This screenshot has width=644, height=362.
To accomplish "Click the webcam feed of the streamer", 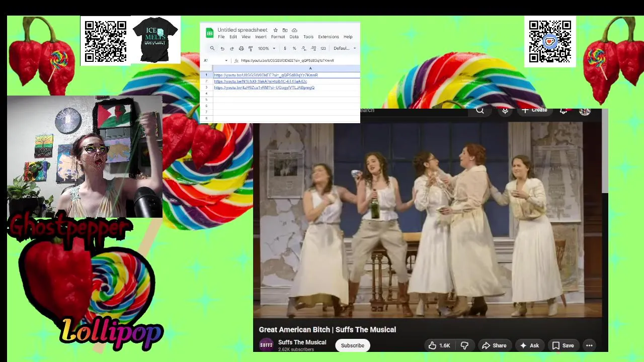I will point(85,156).
